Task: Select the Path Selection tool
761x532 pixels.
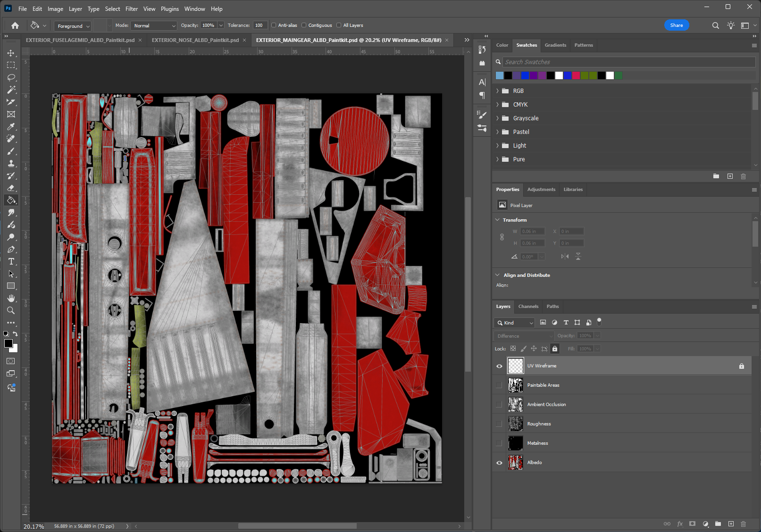Action: click(x=11, y=274)
